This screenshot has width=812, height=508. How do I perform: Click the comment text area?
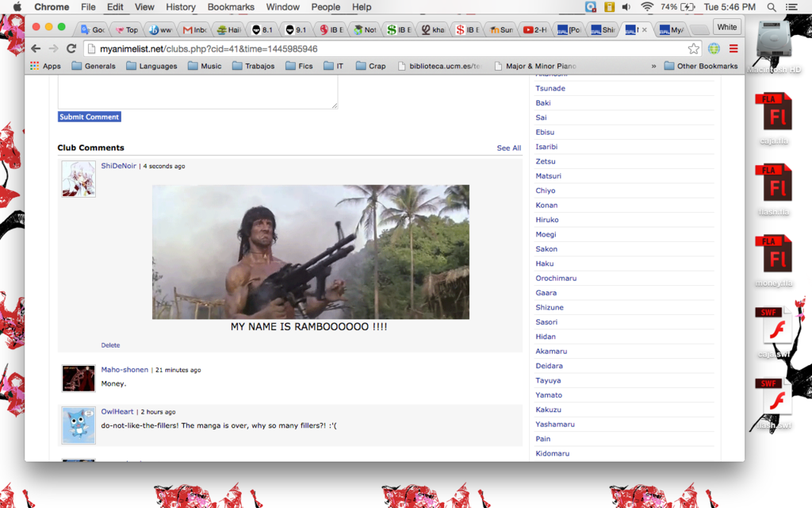[197, 93]
